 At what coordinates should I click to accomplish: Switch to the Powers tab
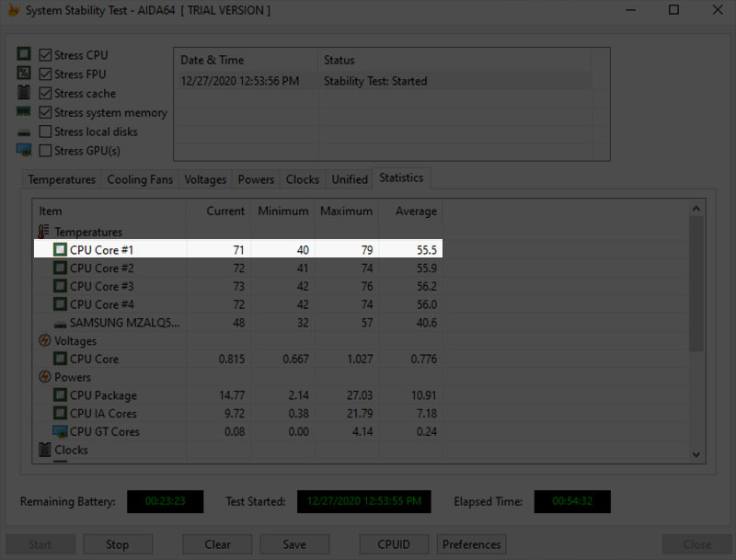[x=256, y=179]
